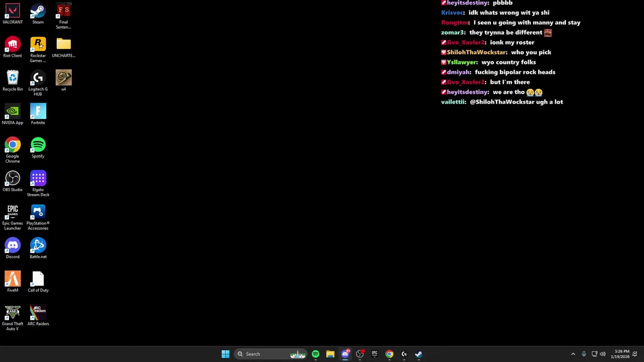644x362 pixels.
Task: Open the volume tray icon
Action: (603, 354)
